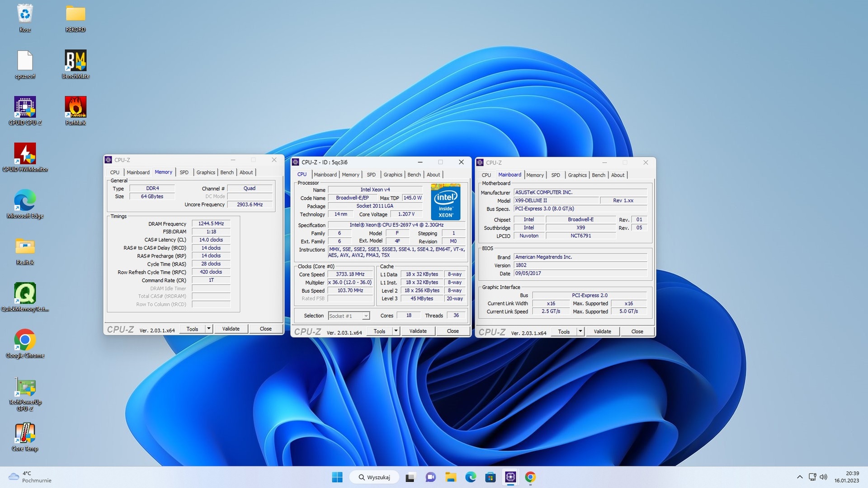Click Tools button in CPU-Z ID window
Screen dimensions: 868x488
pos(380,331)
